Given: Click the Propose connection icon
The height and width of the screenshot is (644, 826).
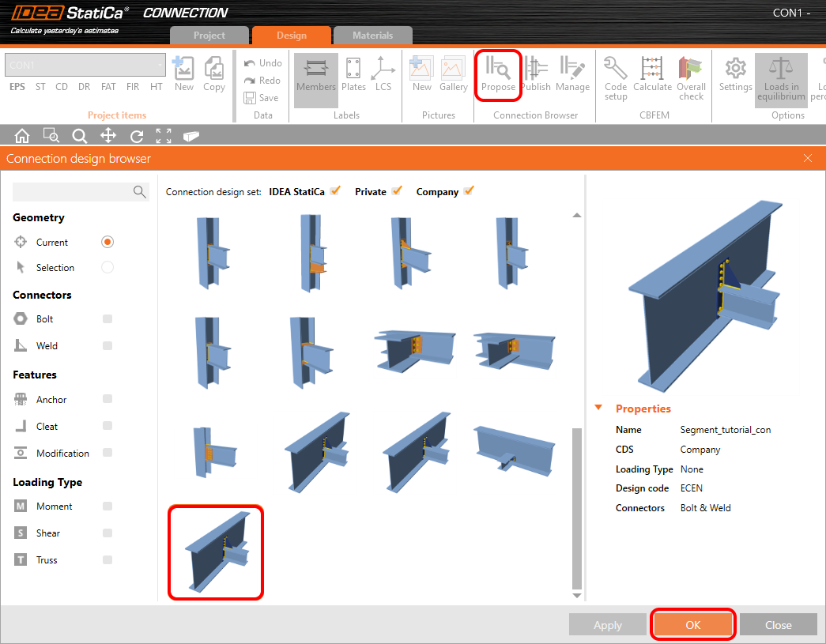Looking at the screenshot, I should click(x=498, y=74).
